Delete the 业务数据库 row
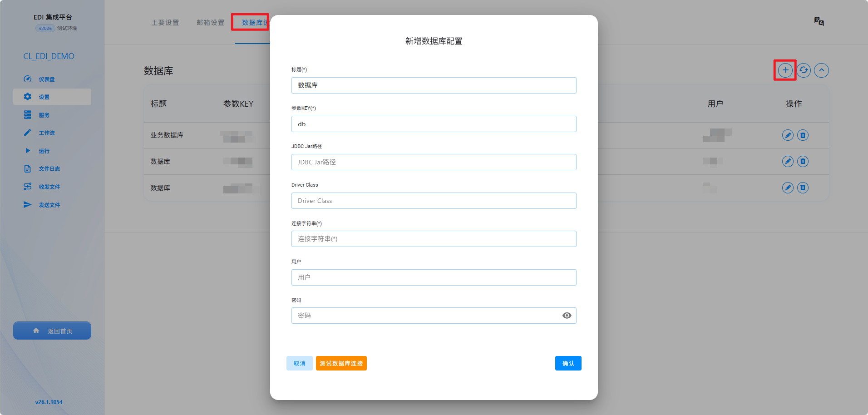The image size is (868, 415). tap(803, 135)
